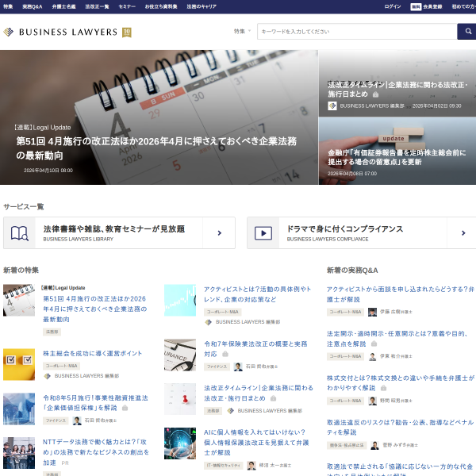Click avatar of 石田 under 保険業法改正 article

(x=238, y=367)
